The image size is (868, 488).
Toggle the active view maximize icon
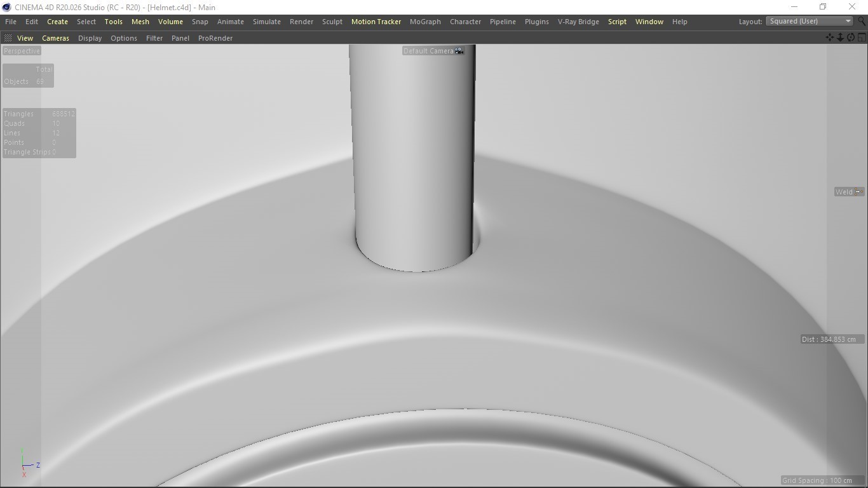point(862,37)
